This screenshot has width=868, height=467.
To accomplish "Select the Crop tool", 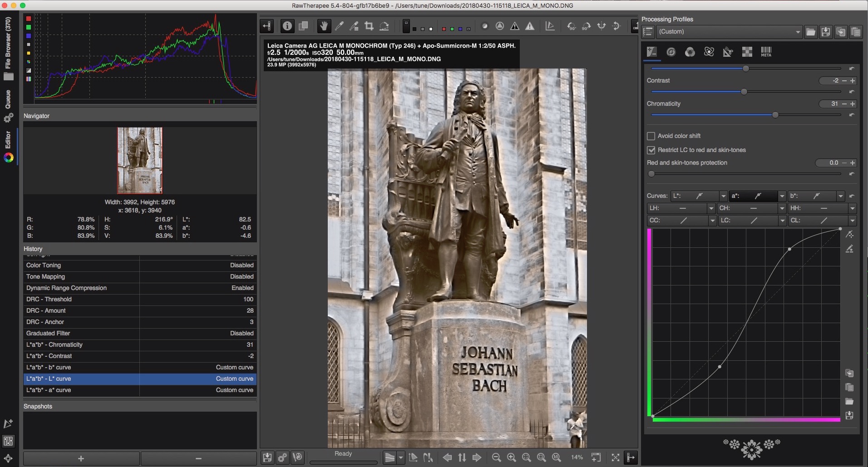I will click(369, 26).
